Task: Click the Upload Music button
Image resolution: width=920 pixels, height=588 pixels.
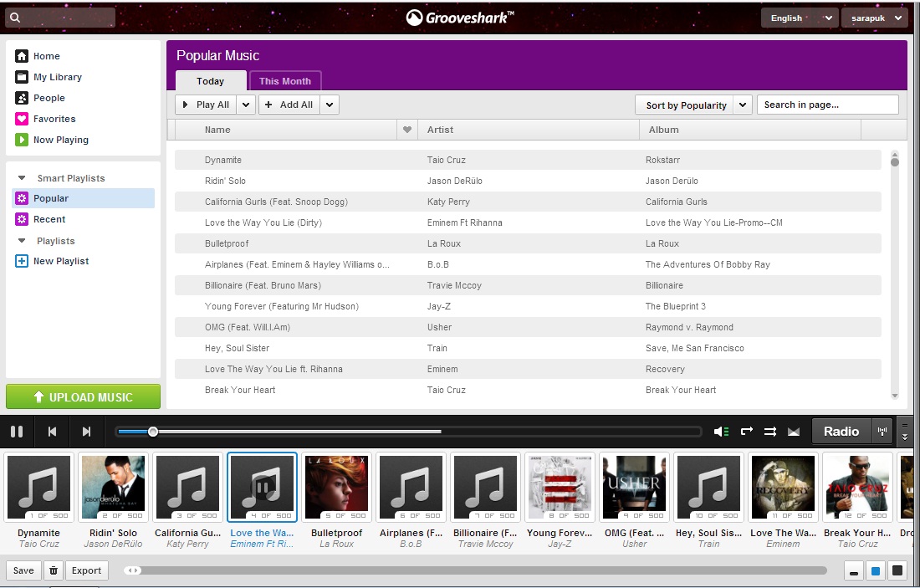Action: (83, 397)
